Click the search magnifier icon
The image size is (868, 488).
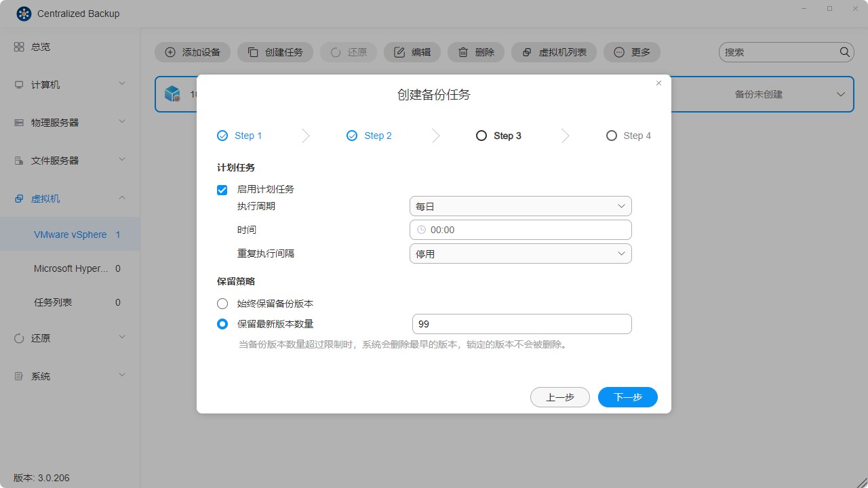844,52
